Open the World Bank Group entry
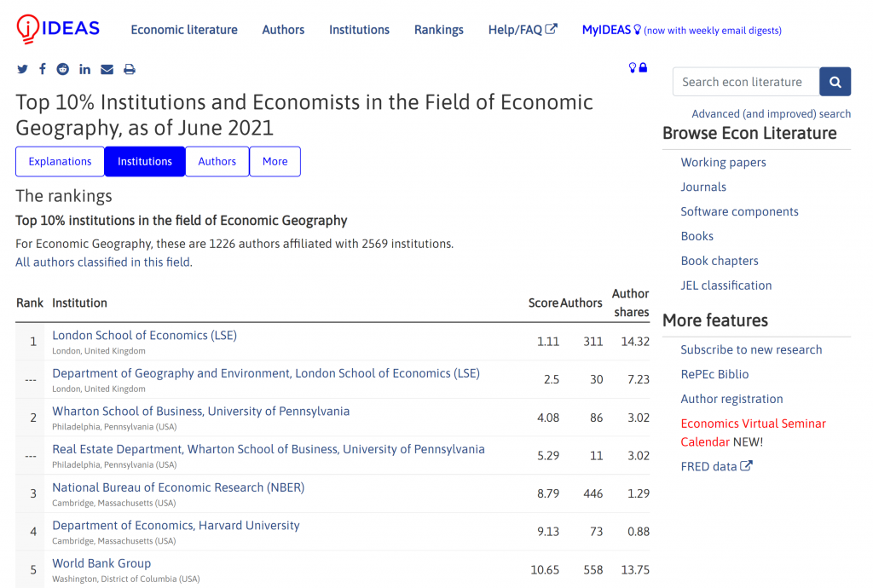This screenshot has height=588, width=873. pos(101,563)
